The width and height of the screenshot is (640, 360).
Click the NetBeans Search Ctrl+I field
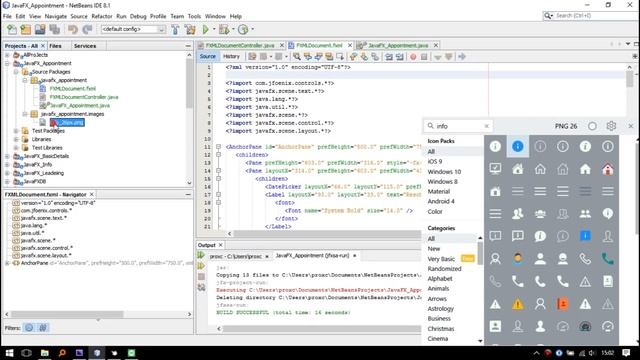point(590,16)
